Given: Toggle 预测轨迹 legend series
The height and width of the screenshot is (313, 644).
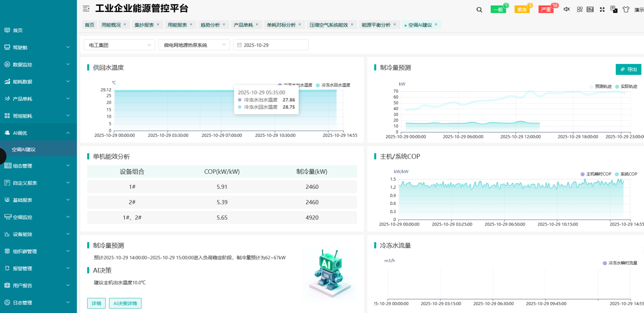Looking at the screenshot, I should pyautogui.click(x=601, y=87).
